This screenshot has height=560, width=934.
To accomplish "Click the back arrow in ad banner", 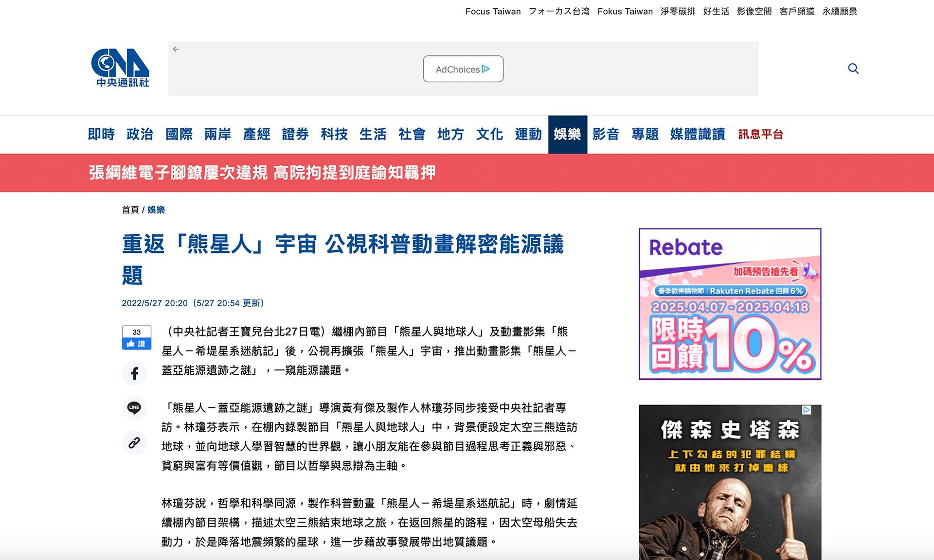I will pos(176,49).
